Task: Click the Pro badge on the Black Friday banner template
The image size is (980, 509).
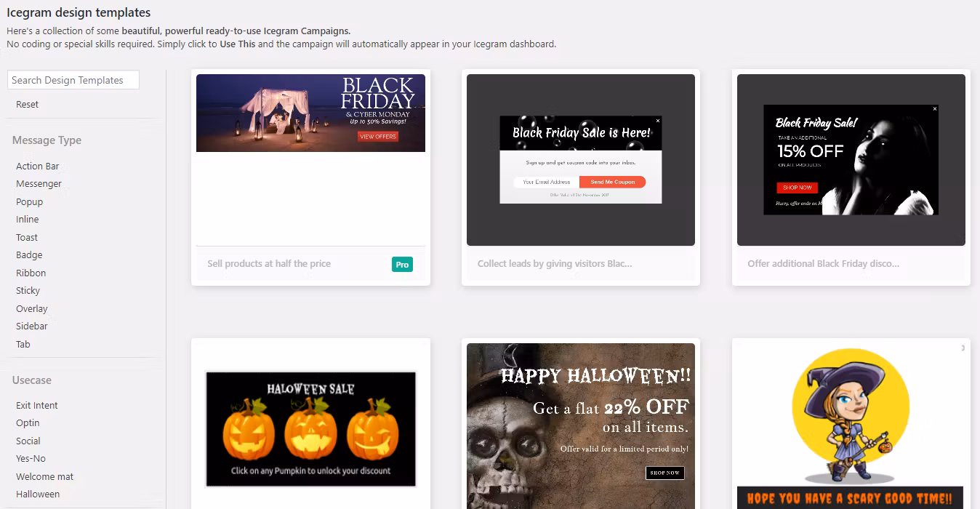Action: tap(402, 265)
